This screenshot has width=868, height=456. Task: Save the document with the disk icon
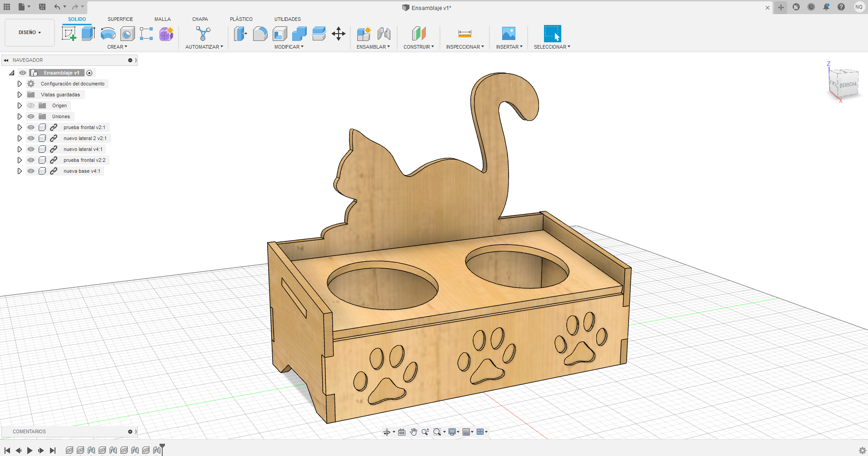point(42,7)
